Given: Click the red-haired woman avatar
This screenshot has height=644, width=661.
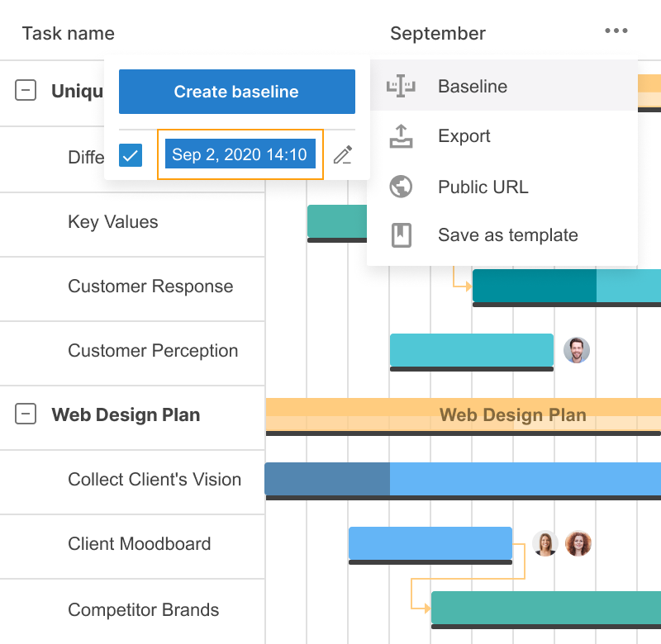Looking at the screenshot, I should (x=578, y=543).
